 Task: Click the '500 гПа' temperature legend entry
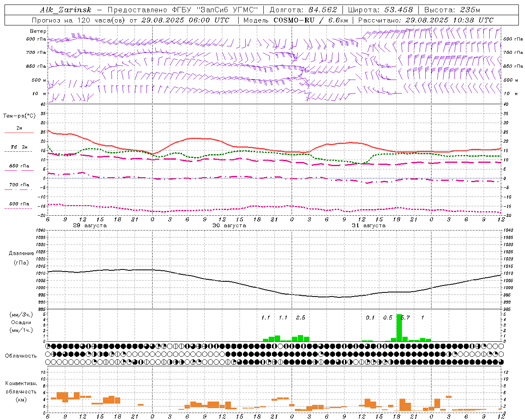coord(19,204)
